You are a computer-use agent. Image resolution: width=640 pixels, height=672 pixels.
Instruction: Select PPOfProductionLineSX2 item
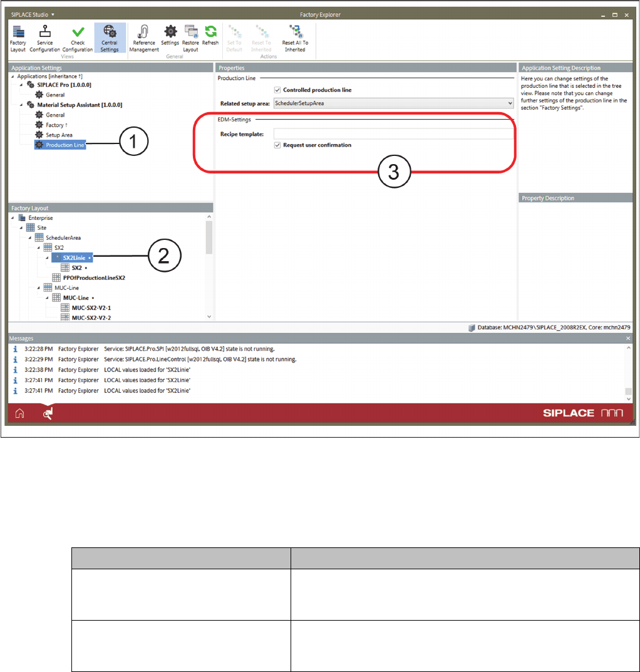(x=95, y=277)
